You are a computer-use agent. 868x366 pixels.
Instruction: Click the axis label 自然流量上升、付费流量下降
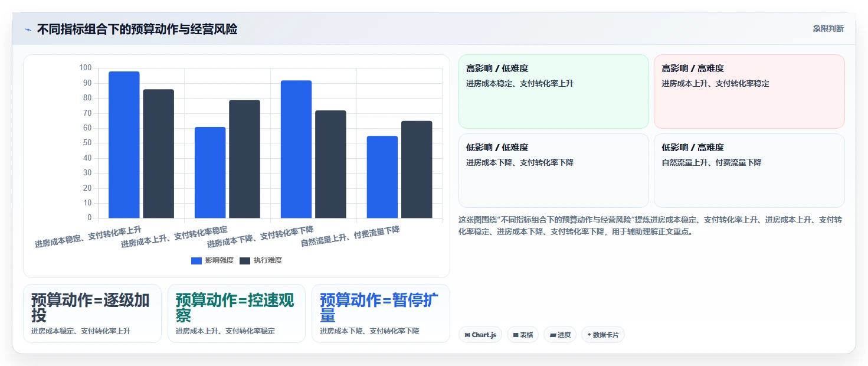tap(351, 236)
